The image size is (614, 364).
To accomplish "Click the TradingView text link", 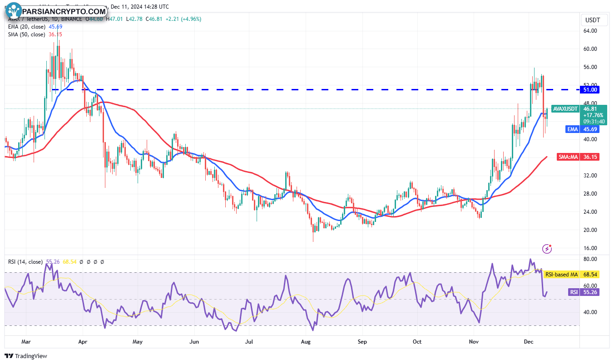I will [x=31, y=356].
